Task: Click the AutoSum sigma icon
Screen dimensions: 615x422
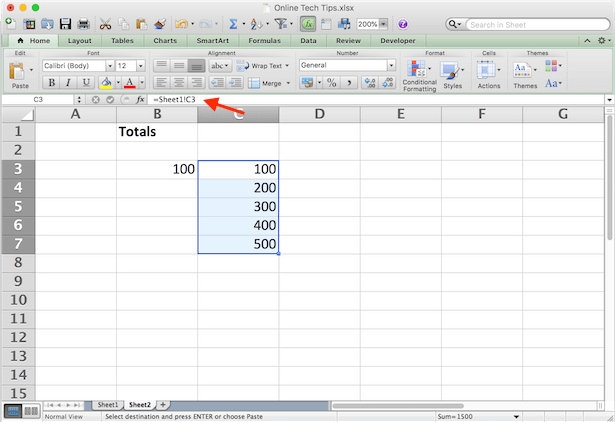Action: [231, 23]
